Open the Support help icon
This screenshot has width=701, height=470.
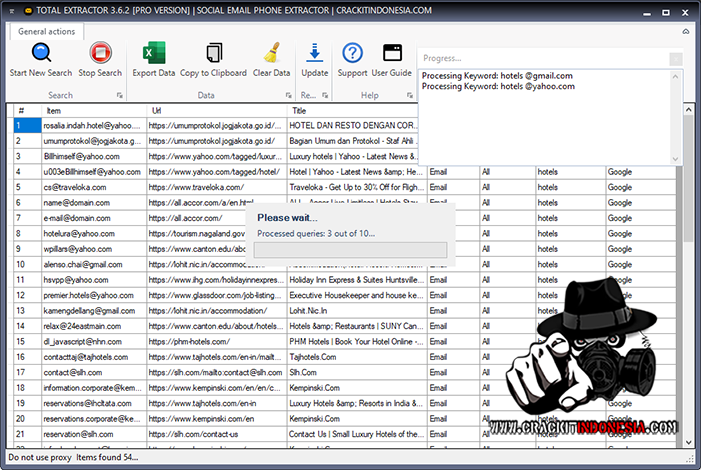(x=352, y=54)
